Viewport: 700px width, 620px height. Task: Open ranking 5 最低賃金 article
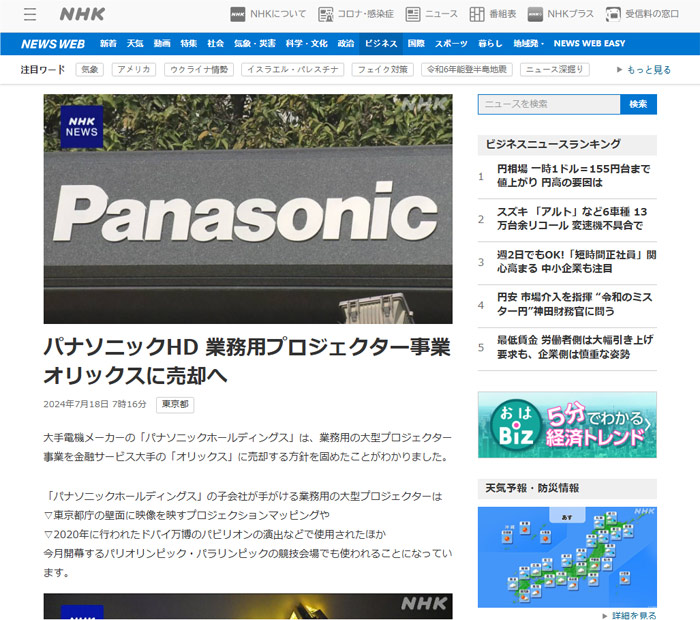tap(575, 347)
